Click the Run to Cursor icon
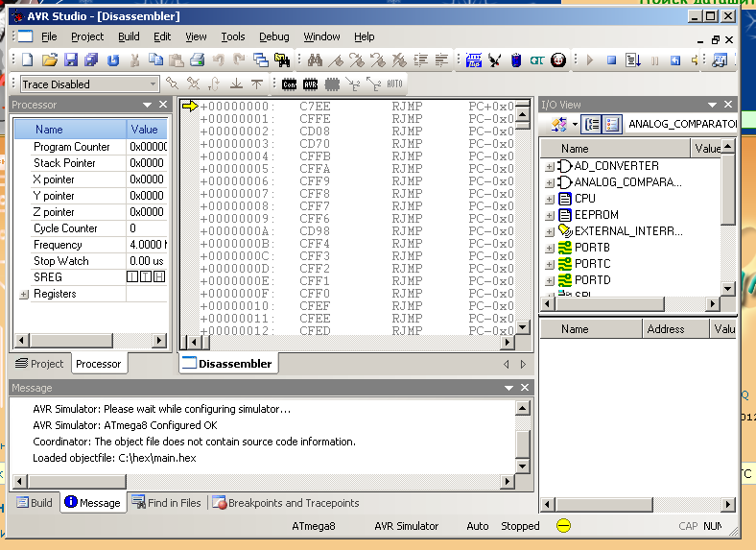 [x=633, y=60]
